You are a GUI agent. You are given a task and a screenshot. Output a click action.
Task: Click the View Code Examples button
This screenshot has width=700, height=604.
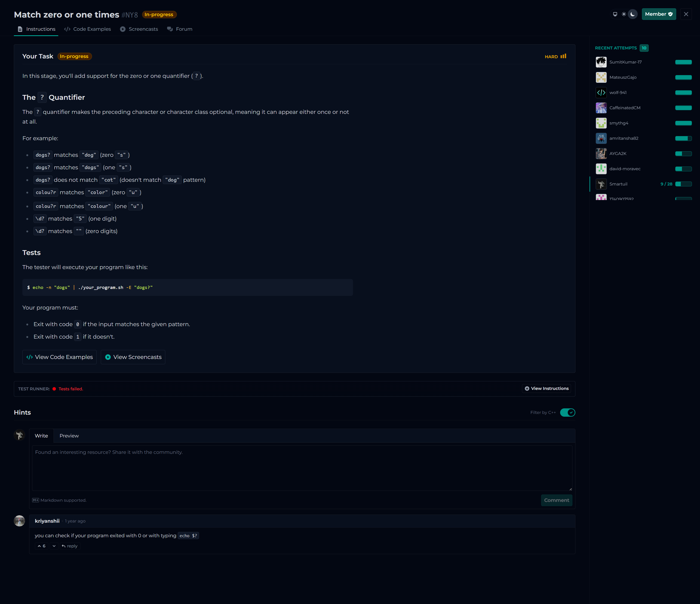pos(59,357)
